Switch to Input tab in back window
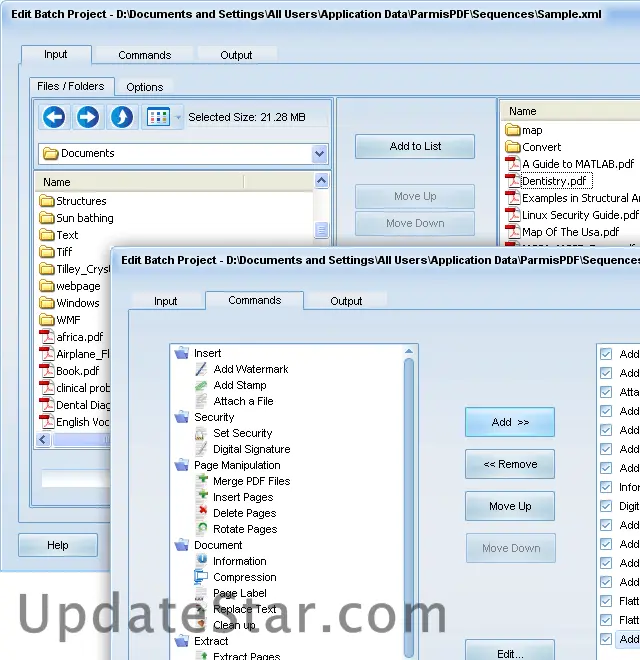Screen dimensions: 640x660 56,55
